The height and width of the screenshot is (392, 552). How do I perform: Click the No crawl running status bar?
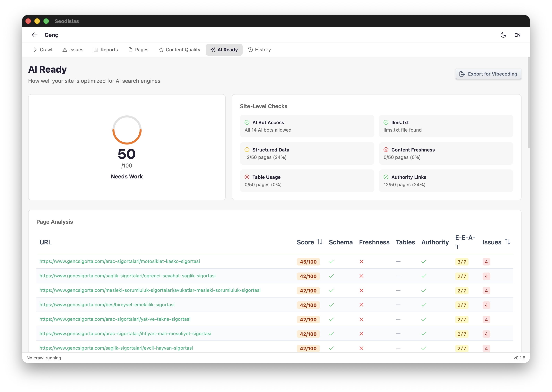[44, 358]
